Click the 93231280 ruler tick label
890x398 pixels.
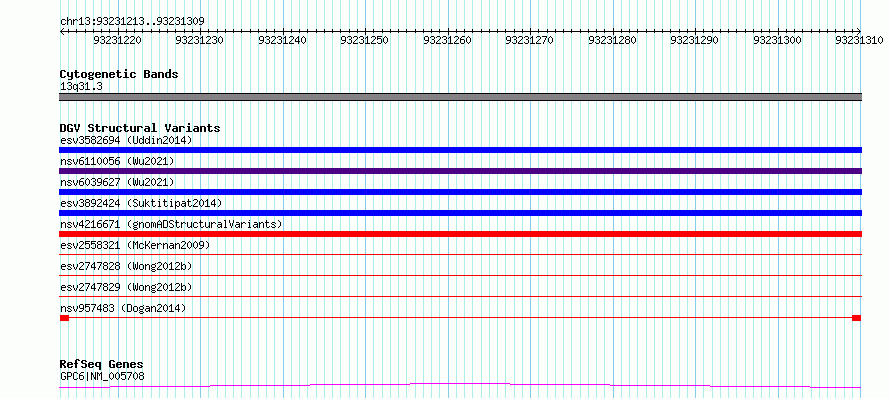[612, 40]
